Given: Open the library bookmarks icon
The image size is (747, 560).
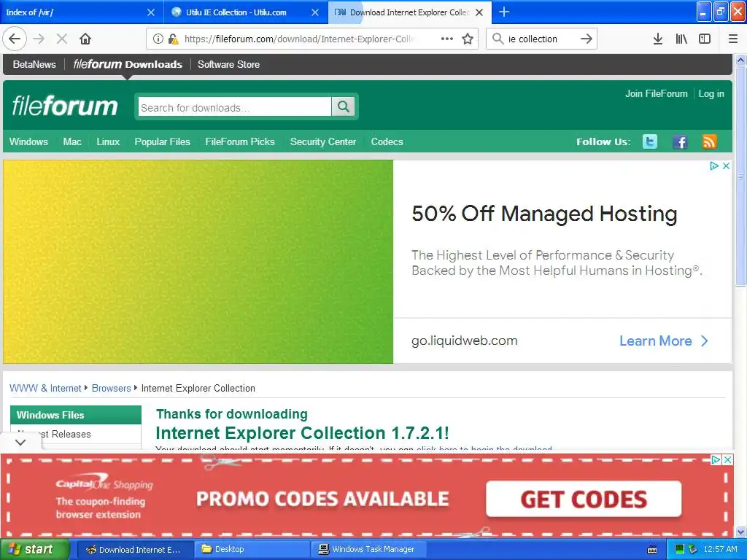Looking at the screenshot, I should (x=681, y=39).
